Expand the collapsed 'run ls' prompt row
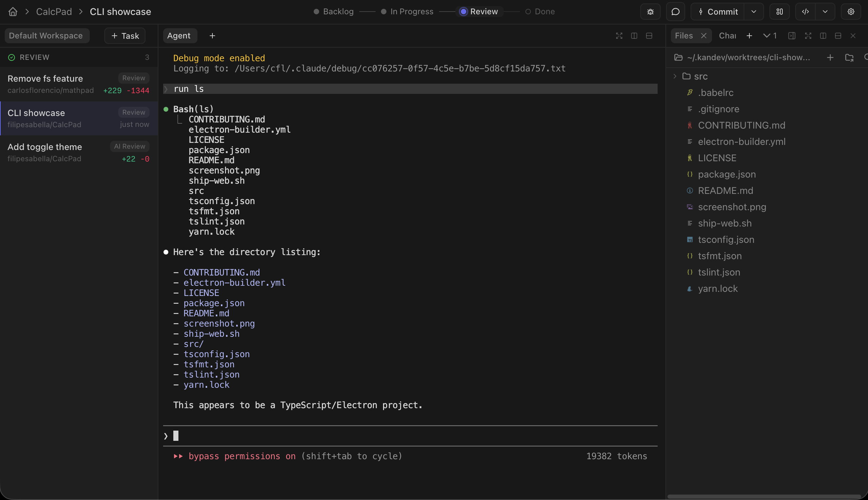This screenshot has height=500, width=868. click(x=410, y=89)
